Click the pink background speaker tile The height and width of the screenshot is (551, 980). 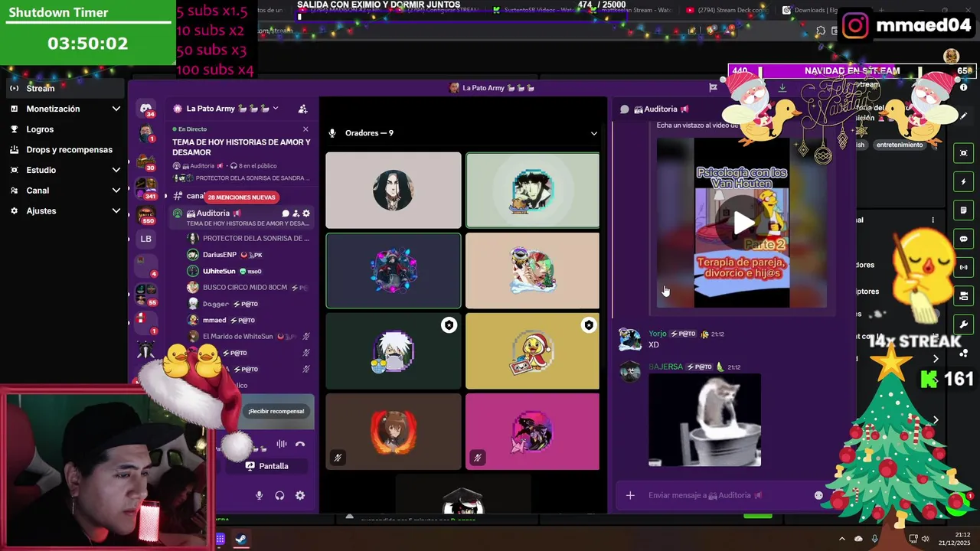pos(532,432)
